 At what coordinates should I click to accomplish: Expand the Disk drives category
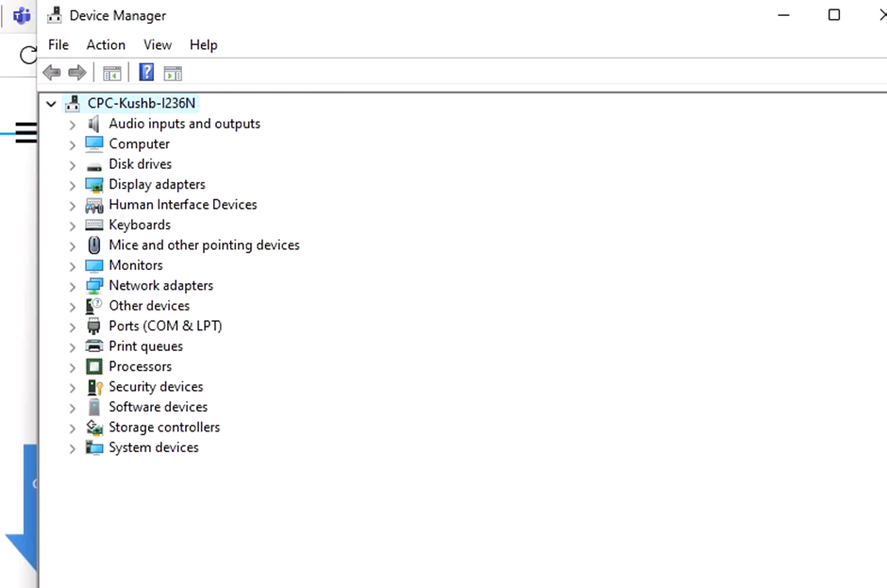72,165
